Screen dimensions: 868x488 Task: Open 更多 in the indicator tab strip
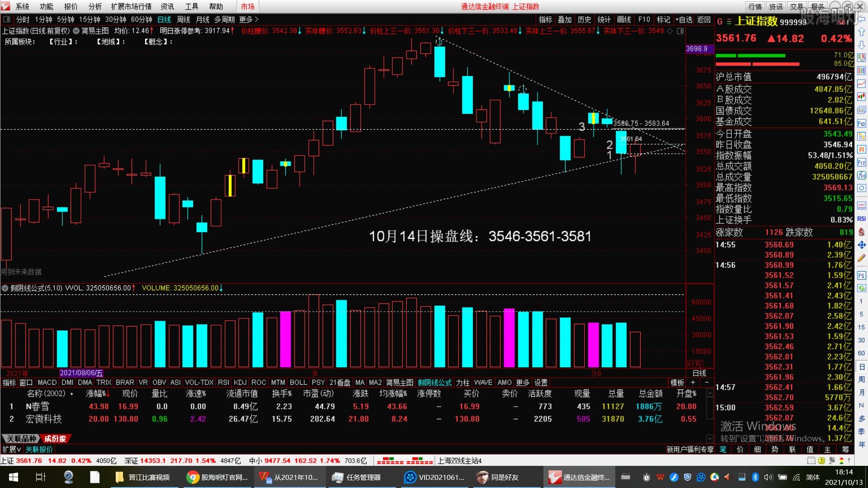[x=522, y=383]
